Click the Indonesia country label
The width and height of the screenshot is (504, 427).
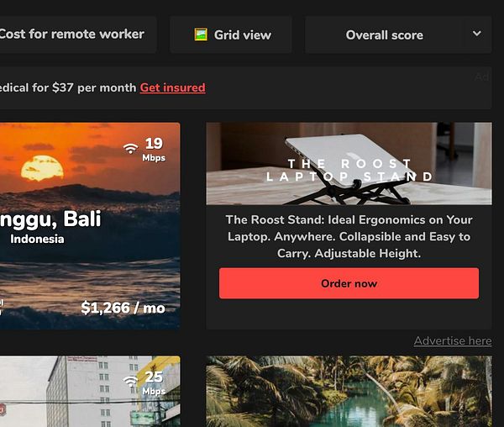[x=37, y=239]
